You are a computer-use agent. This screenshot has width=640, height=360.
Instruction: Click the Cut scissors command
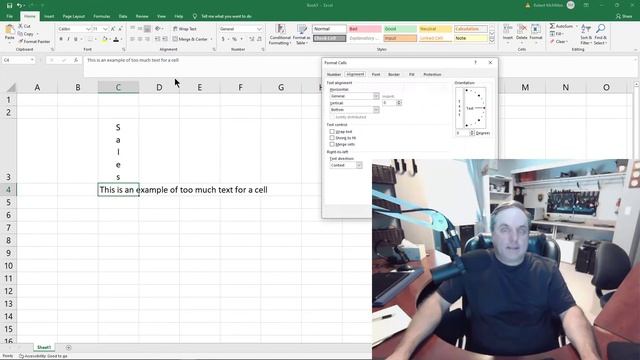tap(25, 26)
